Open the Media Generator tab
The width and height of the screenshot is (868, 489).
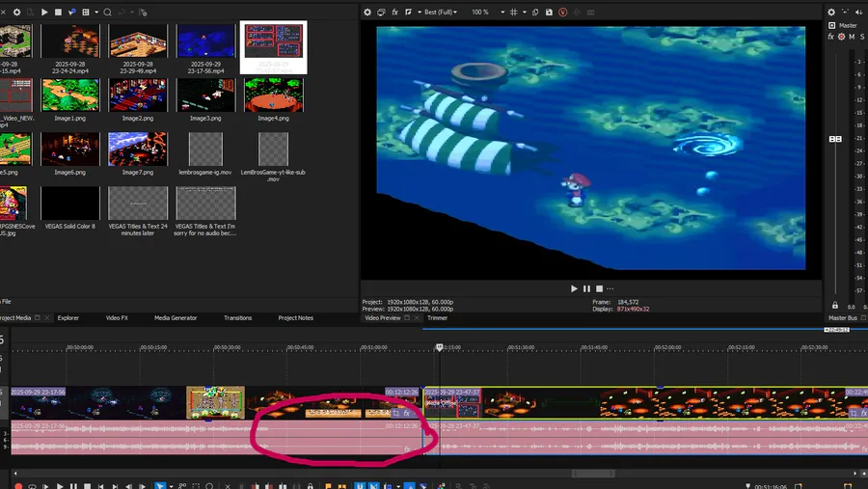[x=176, y=318]
